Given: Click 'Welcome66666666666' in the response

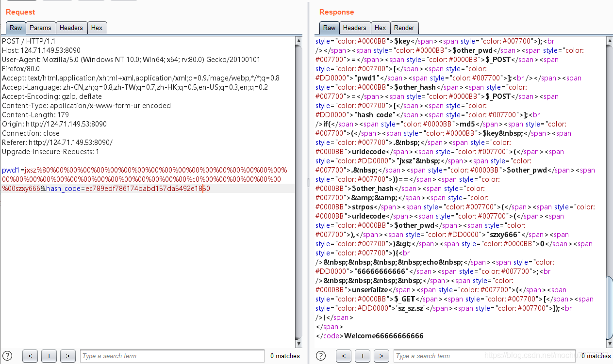Looking at the screenshot, I should click(384, 336).
